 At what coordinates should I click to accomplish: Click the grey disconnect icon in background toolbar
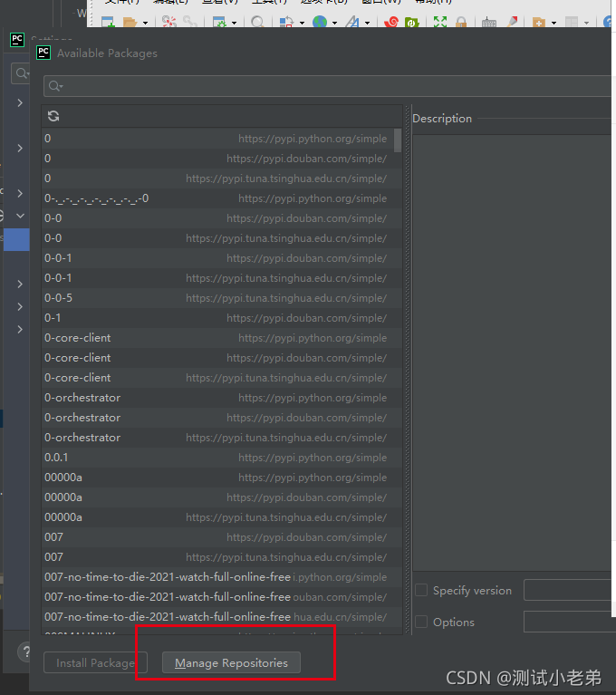point(190,22)
